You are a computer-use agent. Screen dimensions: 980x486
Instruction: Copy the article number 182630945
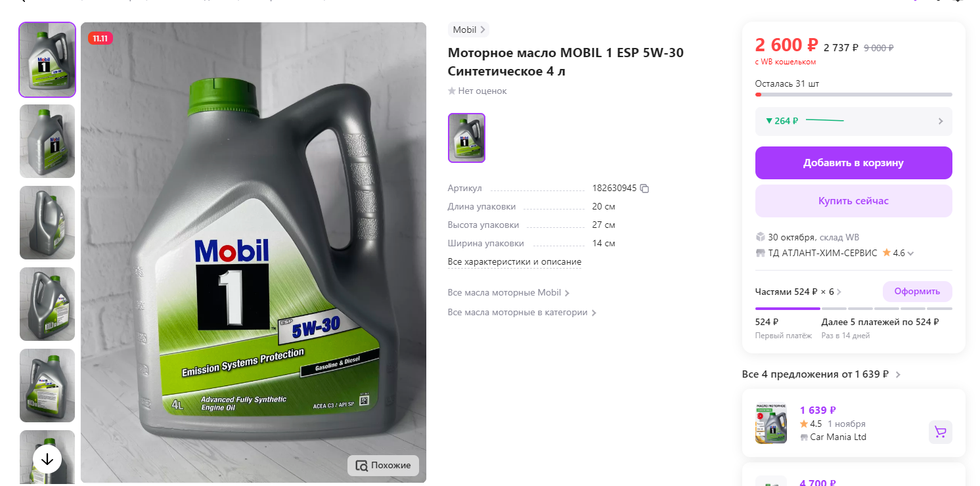click(644, 188)
